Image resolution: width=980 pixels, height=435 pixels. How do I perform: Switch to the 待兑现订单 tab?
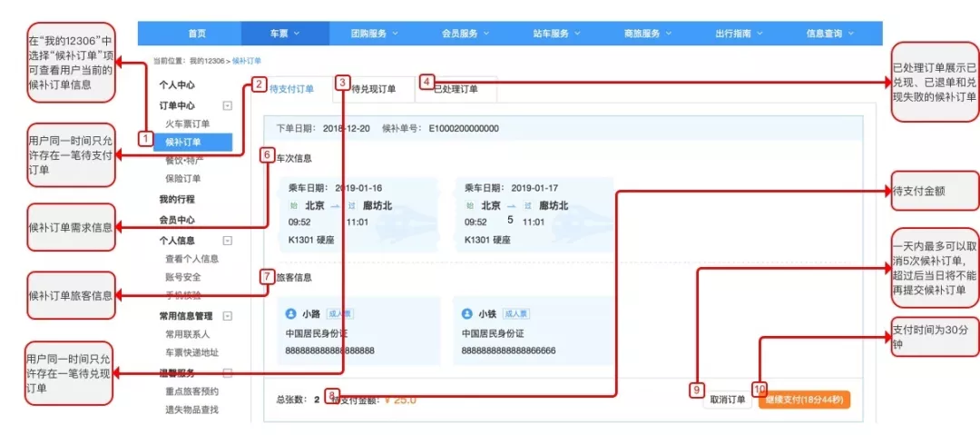(374, 89)
